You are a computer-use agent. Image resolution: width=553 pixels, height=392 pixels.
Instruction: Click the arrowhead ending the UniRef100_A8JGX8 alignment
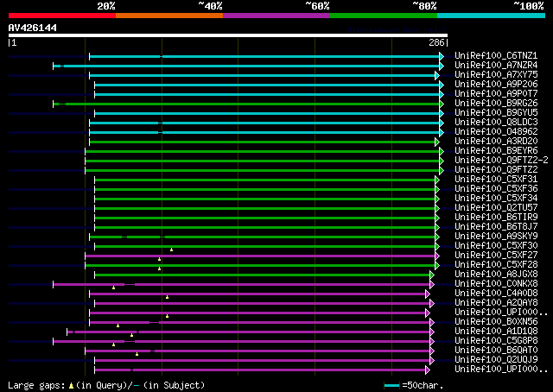click(x=432, y=275)
